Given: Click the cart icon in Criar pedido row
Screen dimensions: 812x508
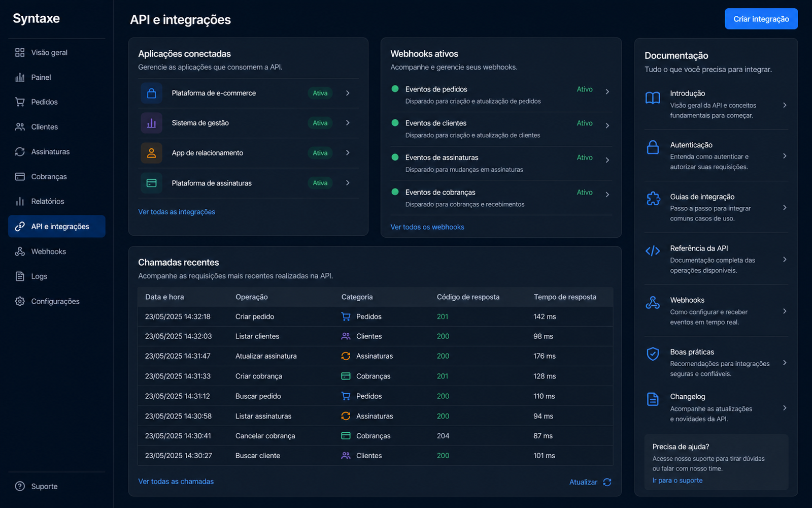Looking at the screenshot, I should [346, 316].
